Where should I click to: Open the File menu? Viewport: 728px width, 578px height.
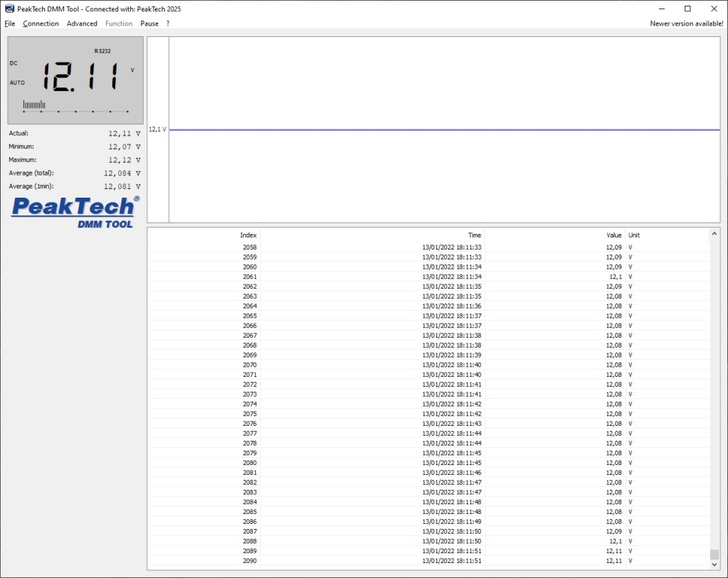point(10,23)
